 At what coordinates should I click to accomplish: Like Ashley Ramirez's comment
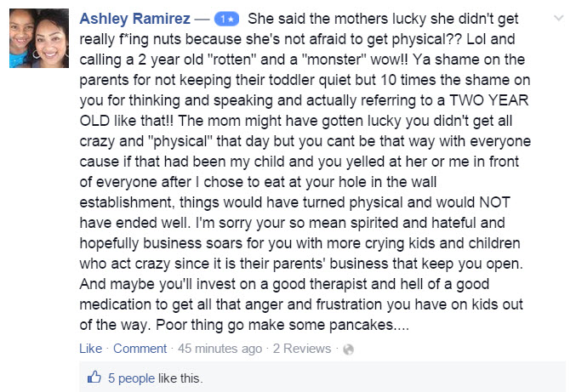[x=90, y=349]
